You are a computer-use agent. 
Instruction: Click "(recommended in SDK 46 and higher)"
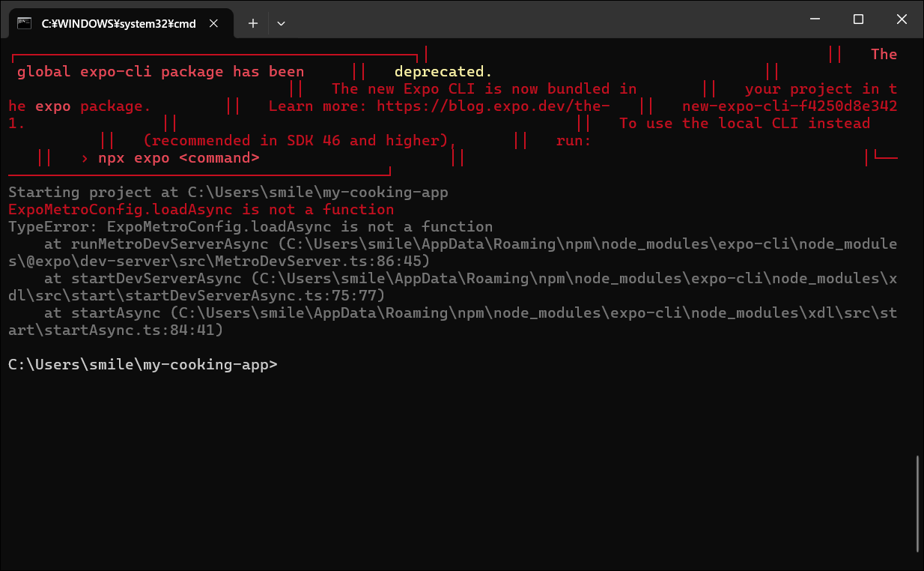coord(296,141)
